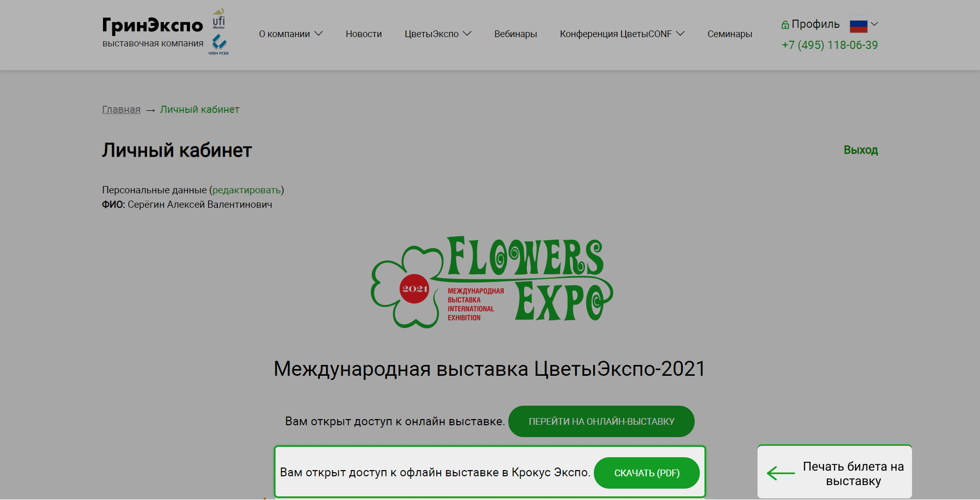Open the ГринЭкспо logo homepage link
The image size is (980, 500).
coord(152,32)
